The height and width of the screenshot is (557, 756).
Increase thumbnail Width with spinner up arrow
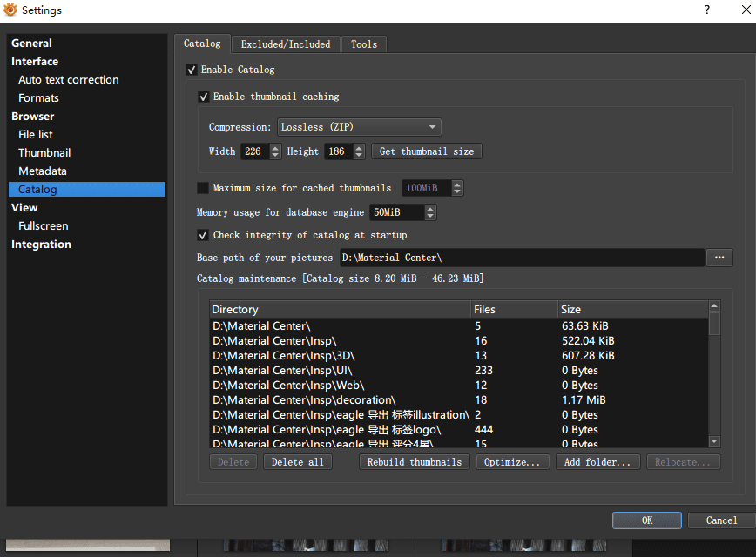[275, 148]
